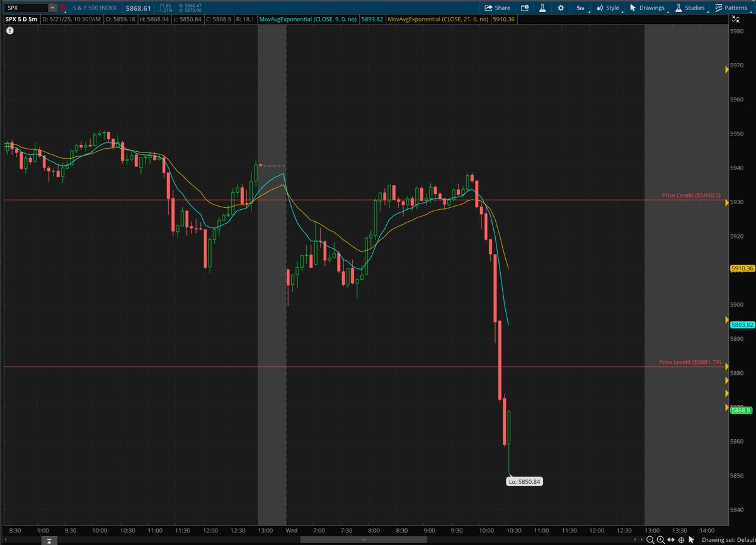Image resolution: width=756 pixels, height=545 pixels.
Task: Click the zoom in magnifier icon
Action: 661,540
